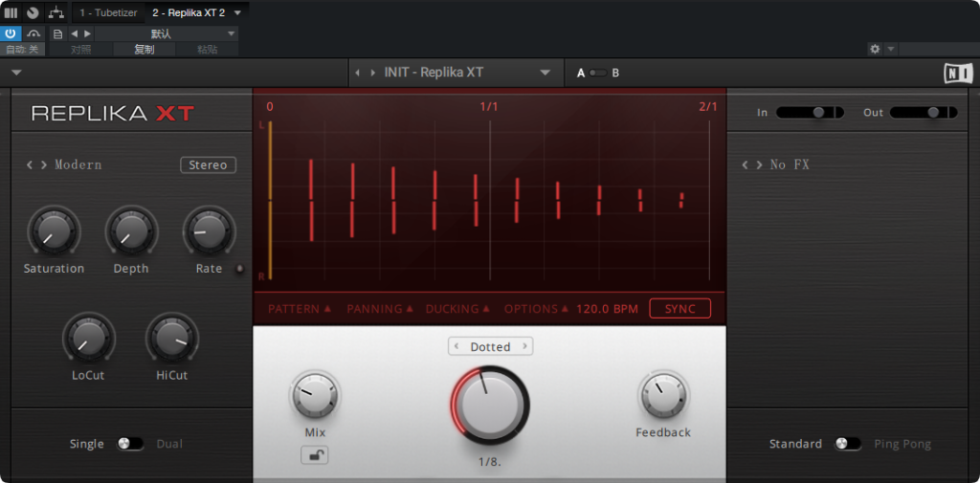This screenshot has height=483, width=980.
Task: Expand the OPTIONS panel
Action: click(x=536, y=309)
